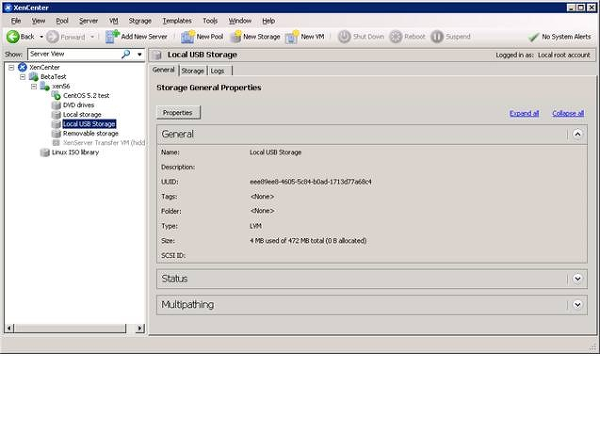
Task: Open the Templates menu
Action: point(177,21)
